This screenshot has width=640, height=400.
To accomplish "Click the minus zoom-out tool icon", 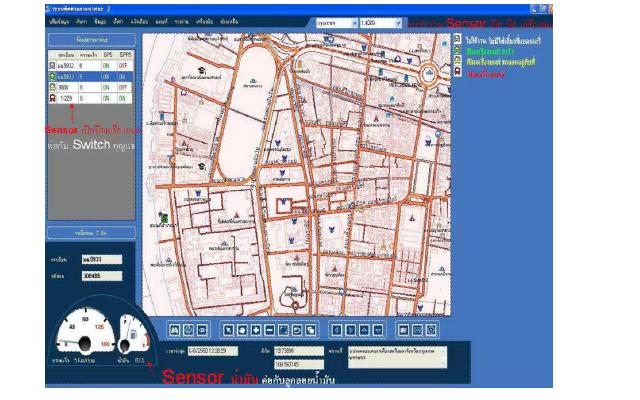I will point(269,328).
